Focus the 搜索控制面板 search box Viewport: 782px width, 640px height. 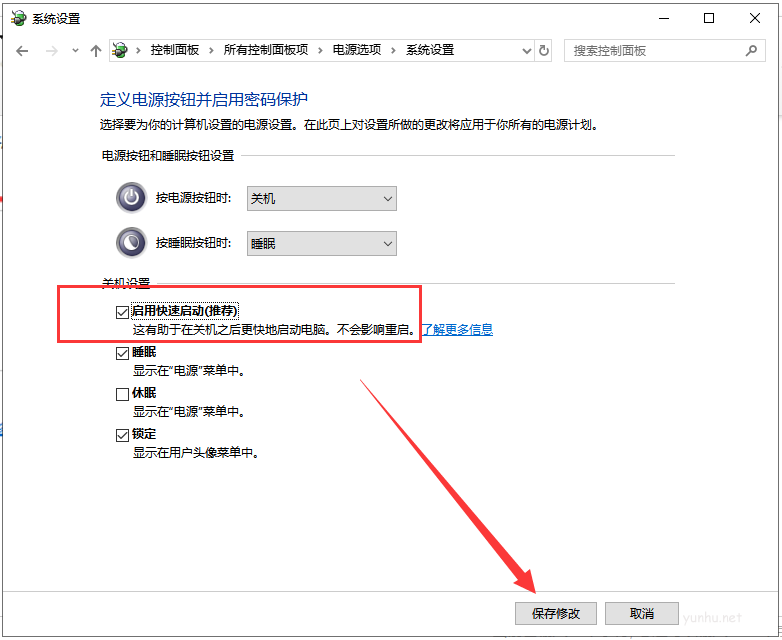[664, 51]
